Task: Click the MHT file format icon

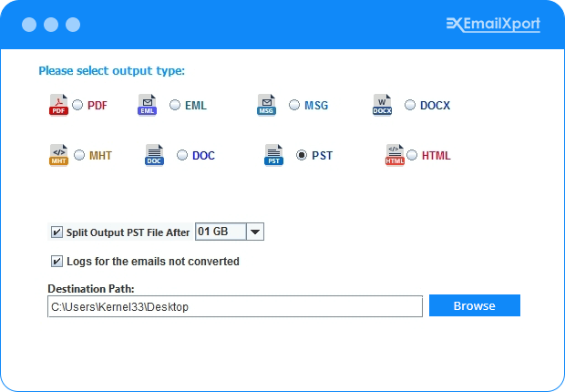Action: [x=58, y=155]
